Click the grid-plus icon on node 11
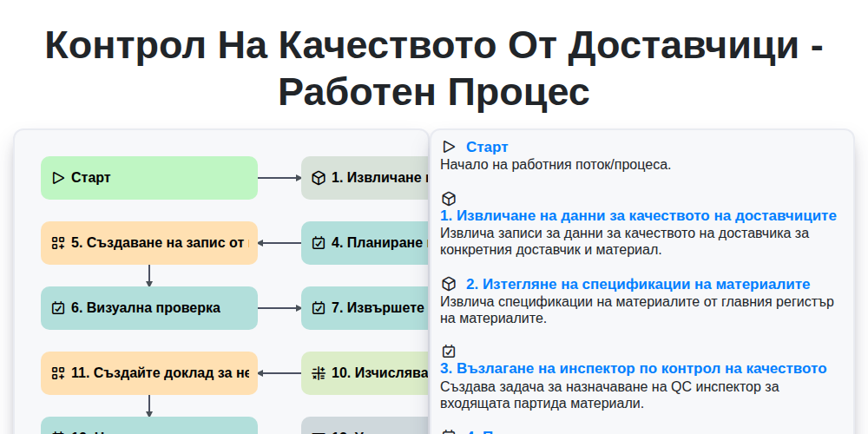This screenshot has height=434, width=868. tap(58, 373)
